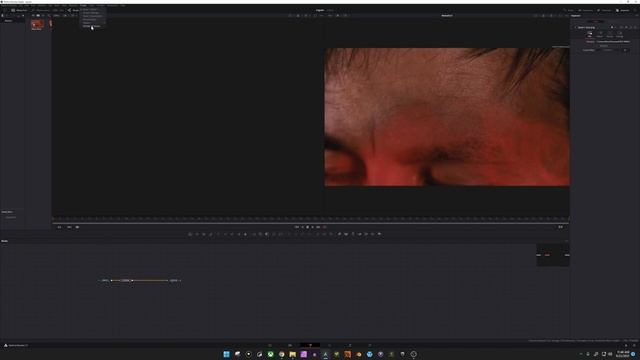Go to last frame transport button

318,227
